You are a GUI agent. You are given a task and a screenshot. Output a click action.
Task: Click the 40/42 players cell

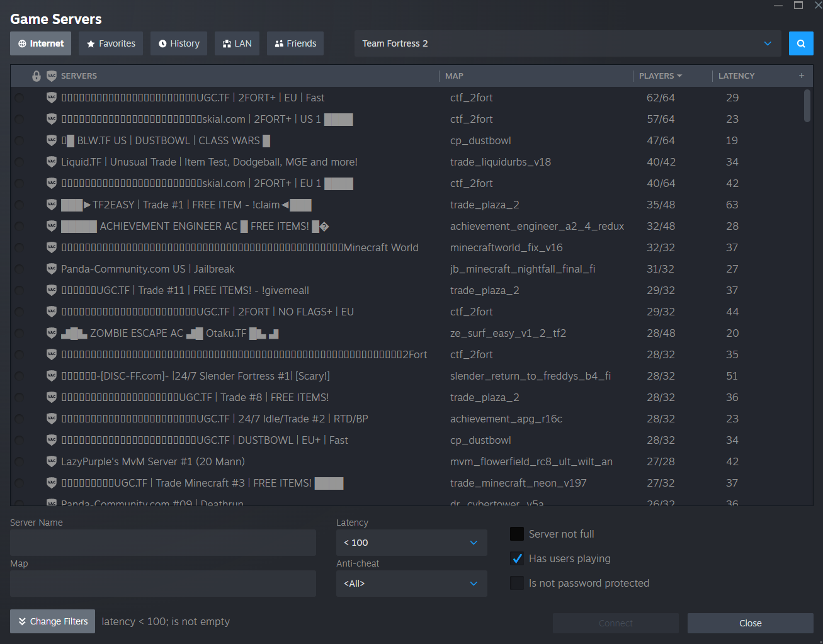[x=661, y=162]
